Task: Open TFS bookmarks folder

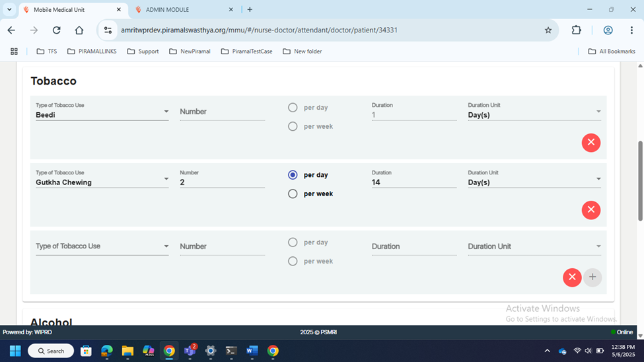Action: tap(46, 52)
